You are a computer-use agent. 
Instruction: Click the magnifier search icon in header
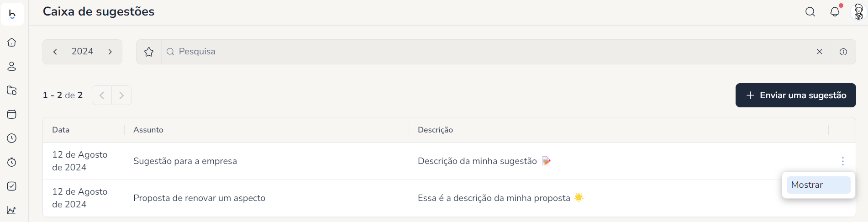(x=810, y=12)
